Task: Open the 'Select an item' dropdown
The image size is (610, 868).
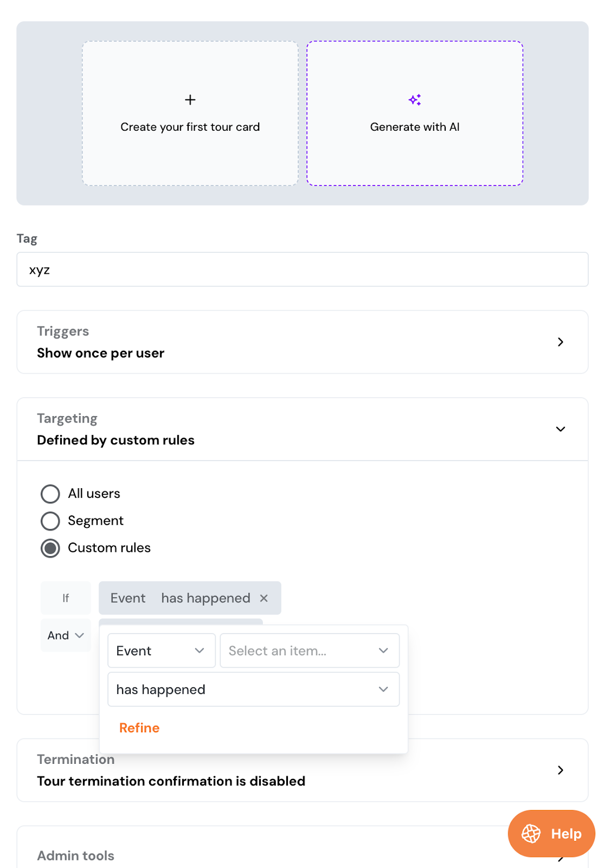Action: 309,650
